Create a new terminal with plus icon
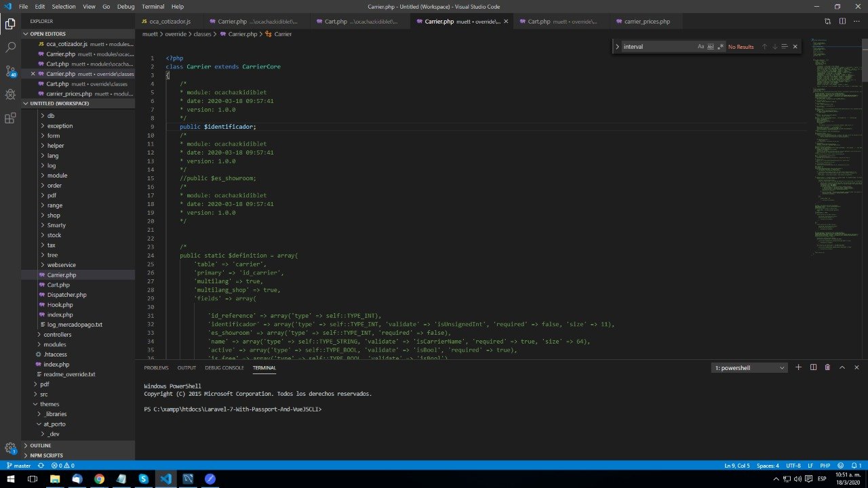The image size is (868, 488). coord(798,367)
